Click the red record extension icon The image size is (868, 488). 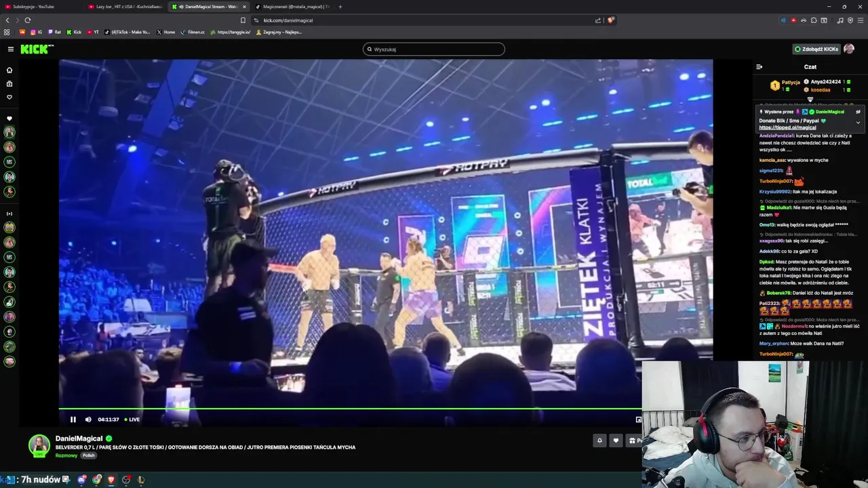click(793, 20)
